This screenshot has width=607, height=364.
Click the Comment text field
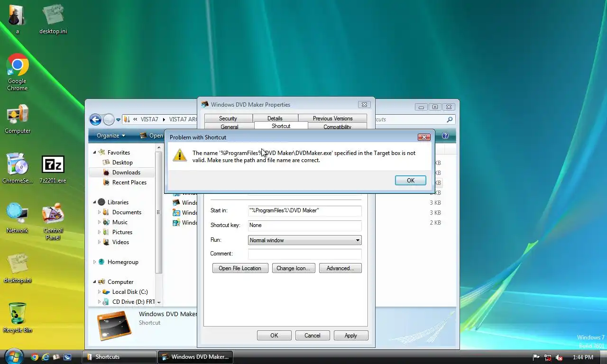pyautogui.click(x=305, y=254)
